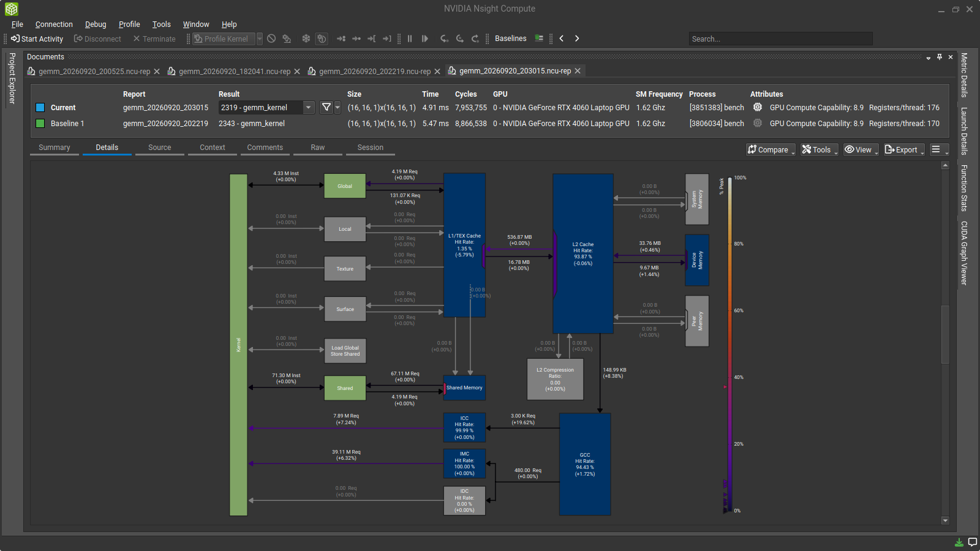Viewport: 980px width, 551px height.
Task: Go to next result with right chevron
Action: 577,39
